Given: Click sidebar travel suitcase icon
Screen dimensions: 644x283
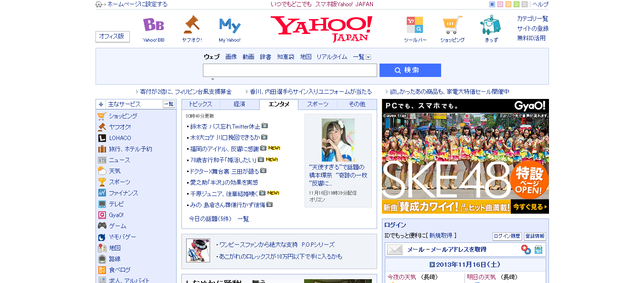Looking at the screenshot, I should (x=102, y=149).
